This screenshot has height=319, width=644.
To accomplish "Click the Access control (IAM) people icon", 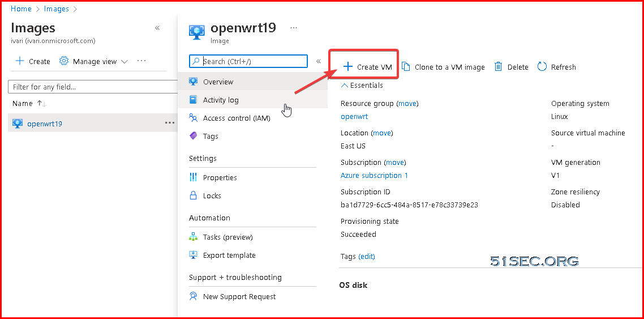I will pos(193,117).
